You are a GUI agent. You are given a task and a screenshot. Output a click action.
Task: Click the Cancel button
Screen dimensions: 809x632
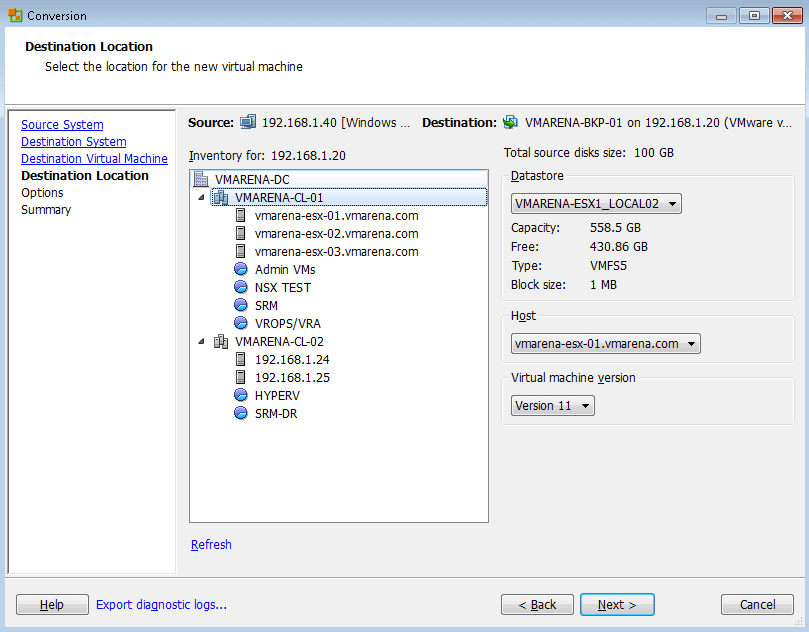757,605
